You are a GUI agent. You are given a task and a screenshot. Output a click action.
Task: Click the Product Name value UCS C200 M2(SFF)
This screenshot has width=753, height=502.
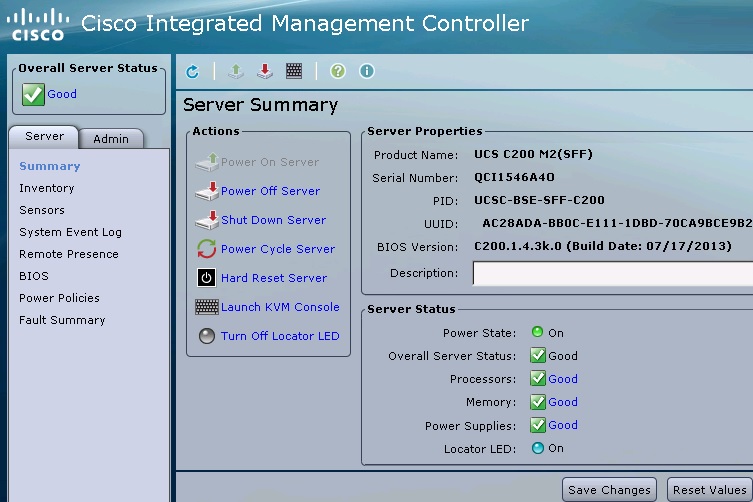(x=533, y=154)
